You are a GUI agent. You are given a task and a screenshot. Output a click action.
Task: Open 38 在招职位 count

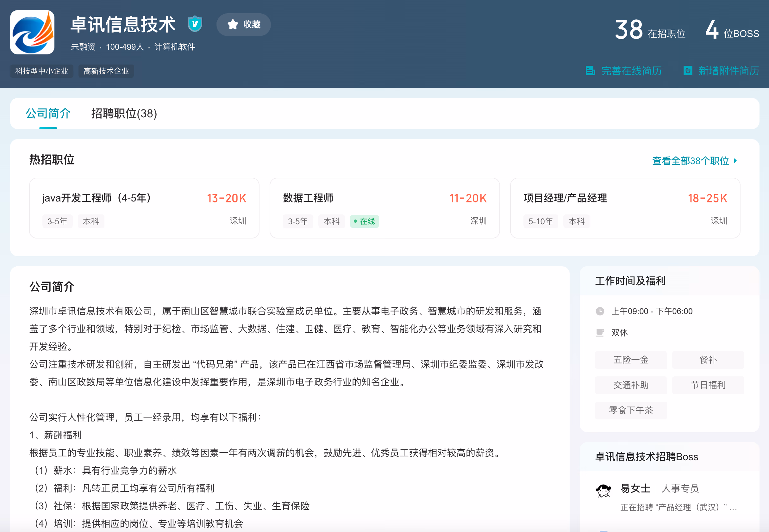point(650,30)
